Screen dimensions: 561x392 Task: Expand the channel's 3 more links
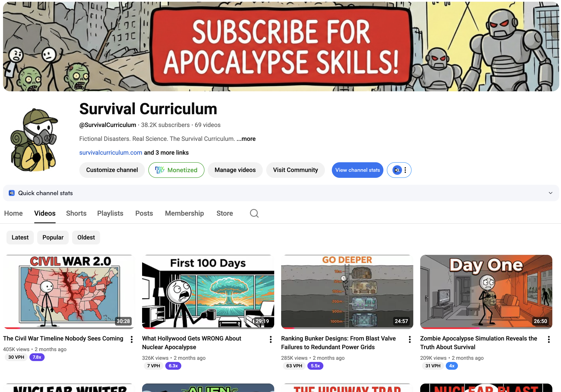166,152
